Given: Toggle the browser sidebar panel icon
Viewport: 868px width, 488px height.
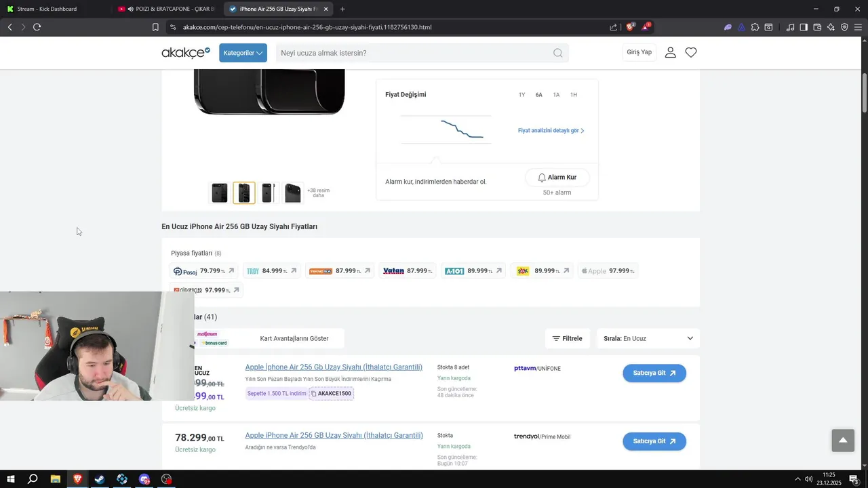Looking at the screenshot, I should point(804,27).
